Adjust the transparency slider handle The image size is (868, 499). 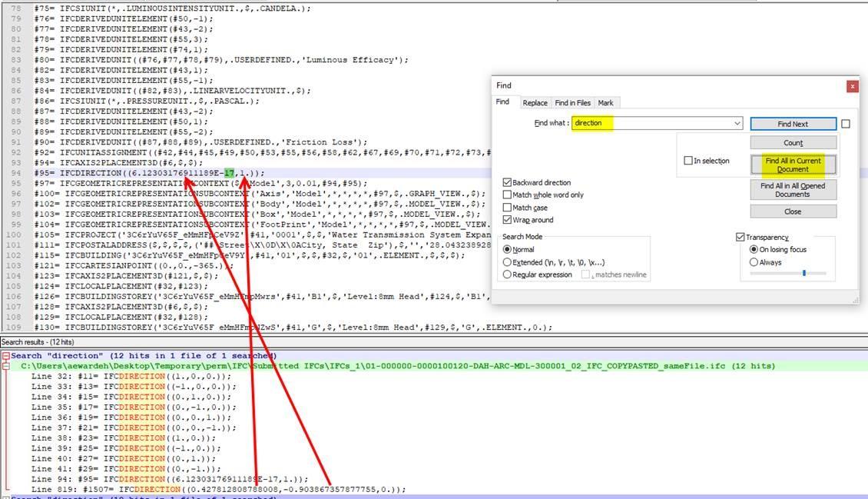pos(803,273)
